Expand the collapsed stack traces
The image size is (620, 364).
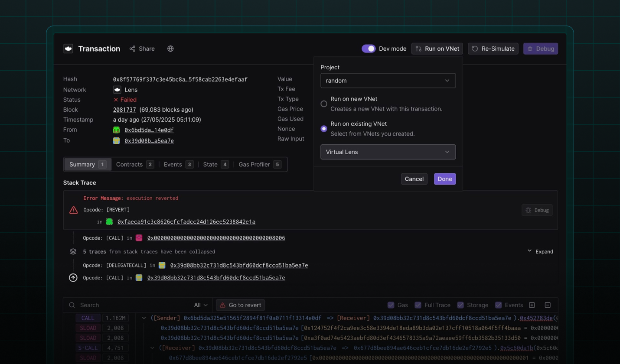(x=540, y=251)
